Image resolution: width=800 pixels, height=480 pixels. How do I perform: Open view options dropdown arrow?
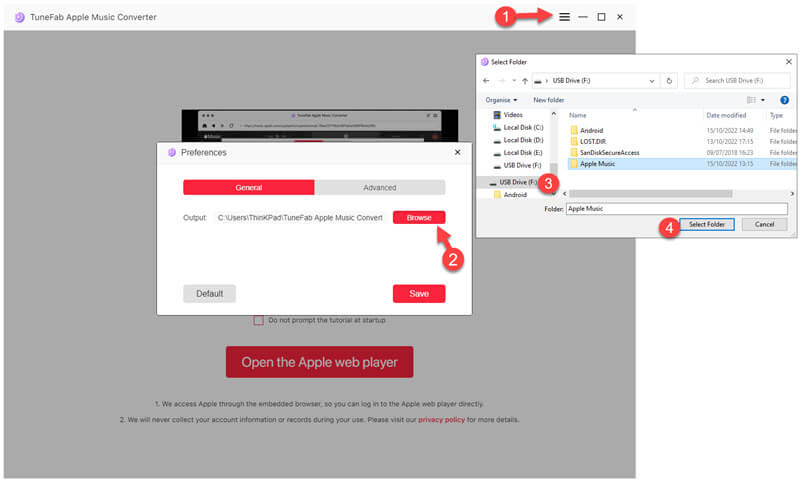763,100
